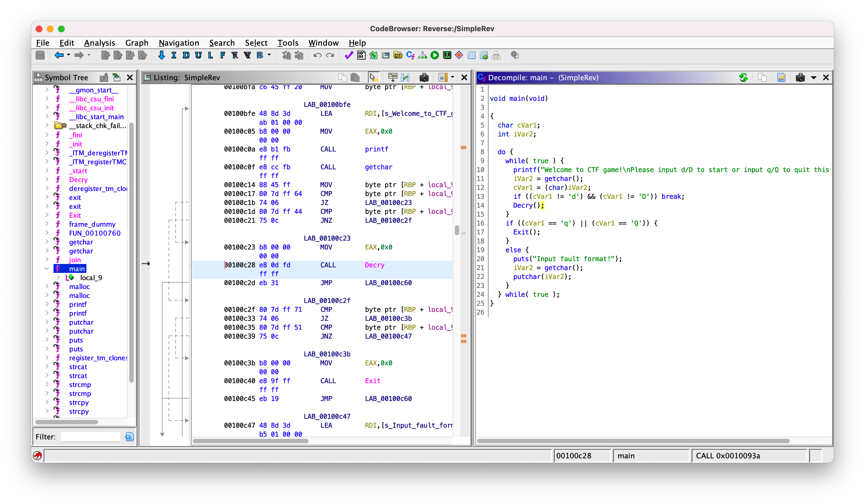This screenshot has height=504, width=865.
Task: Open Decompiler via the Cf toolbar icon
Action: coord(410,55)
